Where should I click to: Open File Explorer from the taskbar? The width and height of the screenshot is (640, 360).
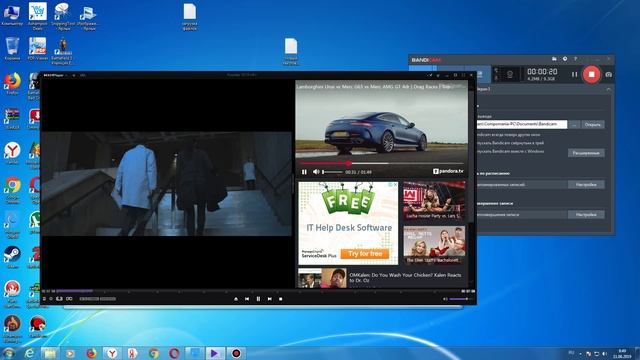pos(50,353)
